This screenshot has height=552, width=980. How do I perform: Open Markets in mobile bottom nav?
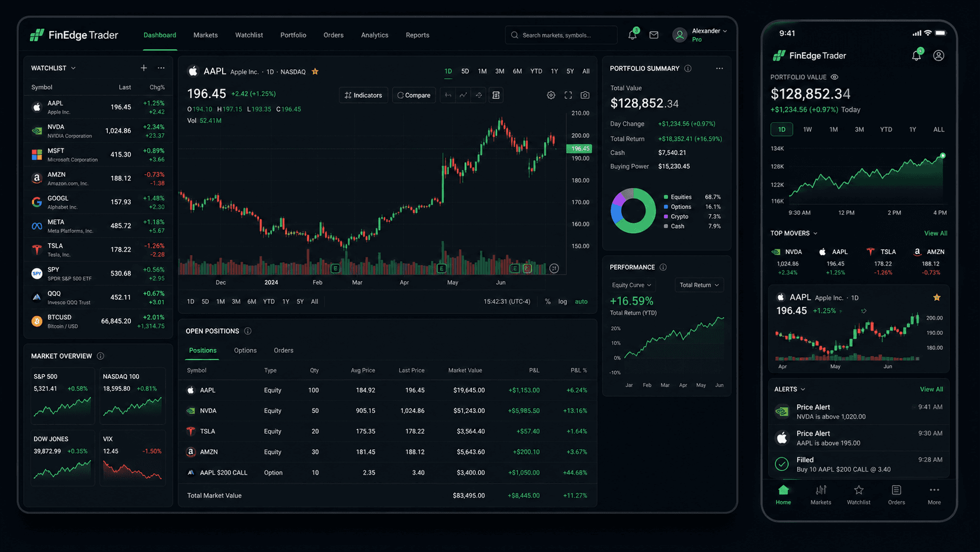(821, 495)
